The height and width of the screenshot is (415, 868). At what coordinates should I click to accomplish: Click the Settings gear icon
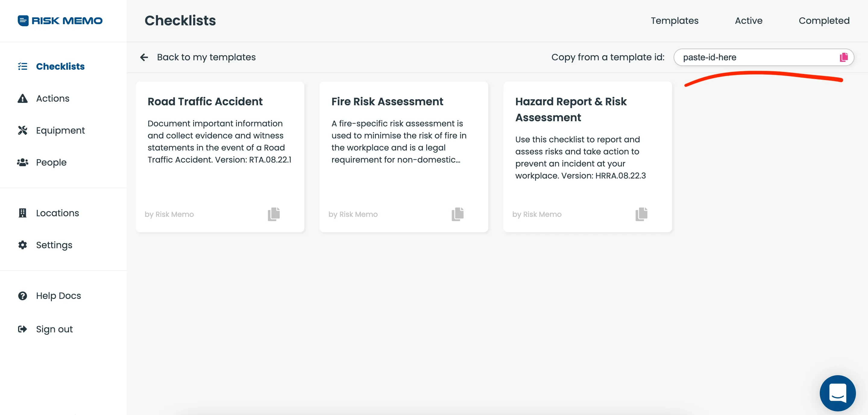click(x=23, y=245)
